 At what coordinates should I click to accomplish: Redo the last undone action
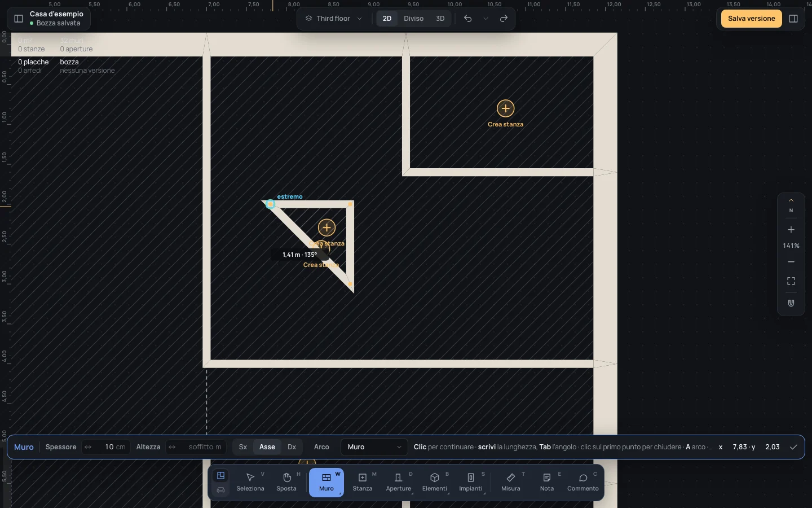coord(504,19)
